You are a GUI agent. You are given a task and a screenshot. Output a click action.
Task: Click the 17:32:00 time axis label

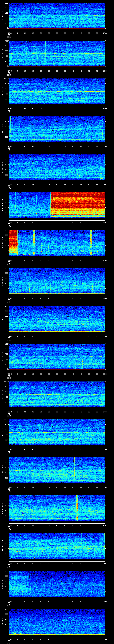coord(9,639)
